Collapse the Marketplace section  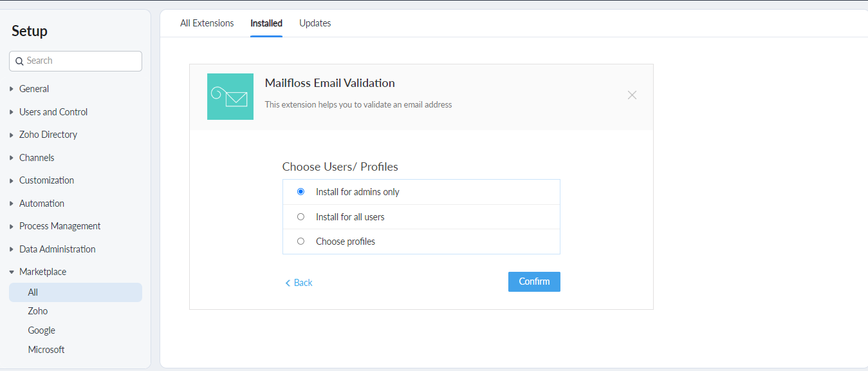(42, 272)
